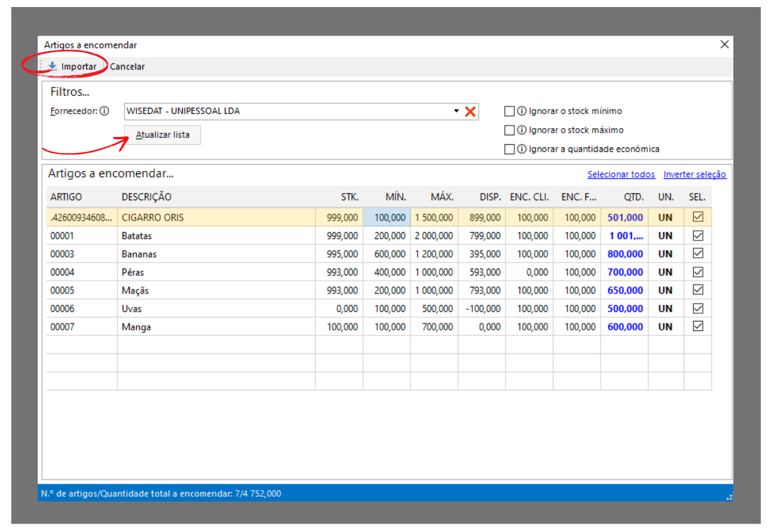This screenshot has width=771, height=532.
Task: Clear supplier with the red X icon
Action: 470,112
